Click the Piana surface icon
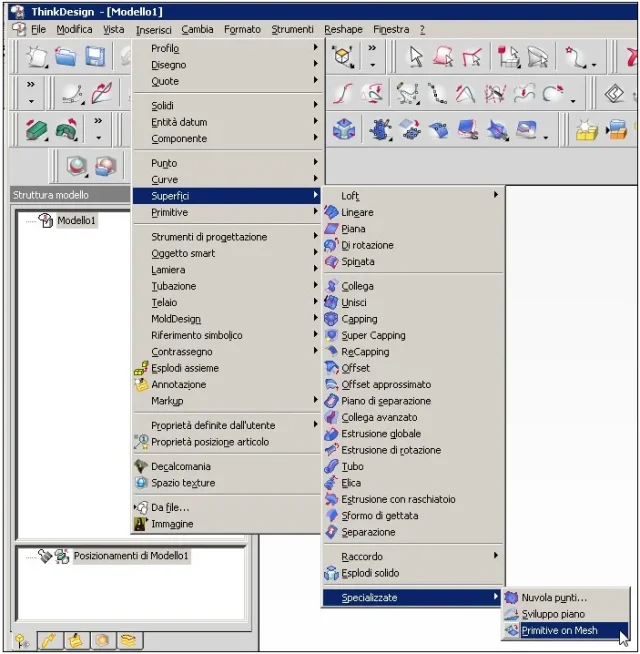The height and width of the screenshot is (654, 640). 331,229
